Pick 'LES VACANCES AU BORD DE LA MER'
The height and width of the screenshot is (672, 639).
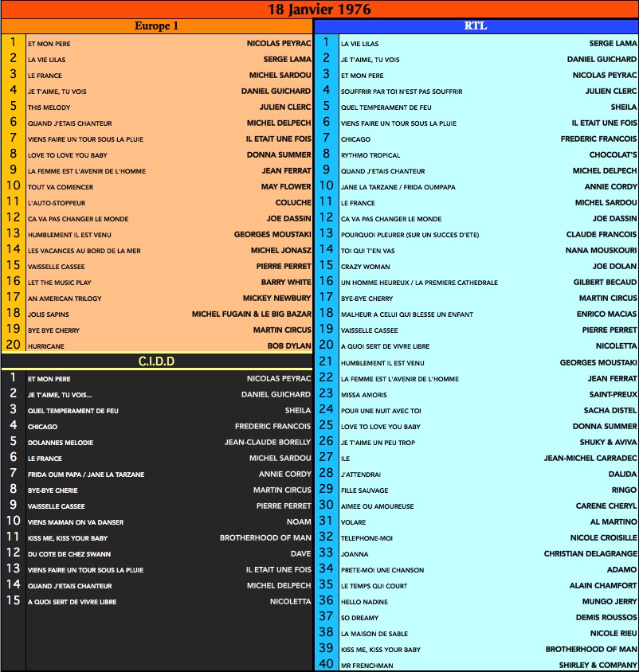click(84, 251)
